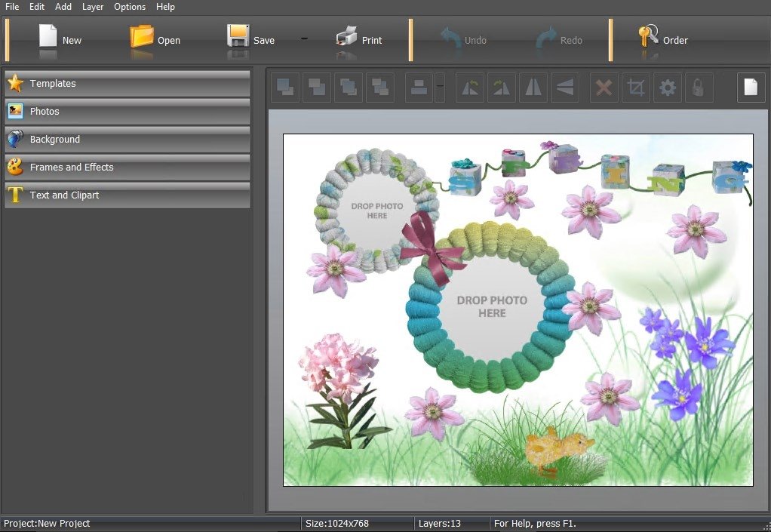Click the align layers icon

(419, 88)
